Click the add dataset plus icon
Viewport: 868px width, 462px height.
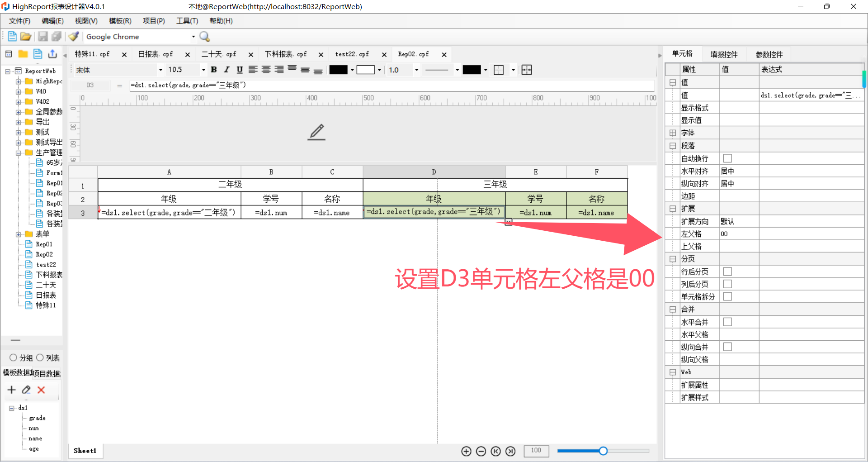[12, 390]
